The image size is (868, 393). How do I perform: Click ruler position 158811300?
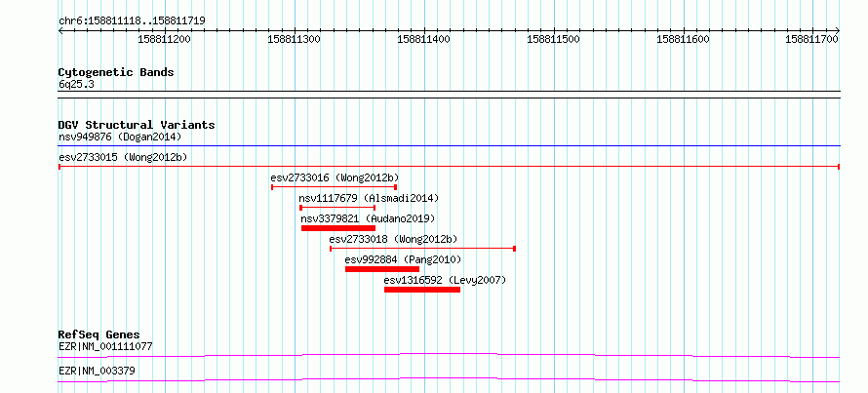click(294, 39)
